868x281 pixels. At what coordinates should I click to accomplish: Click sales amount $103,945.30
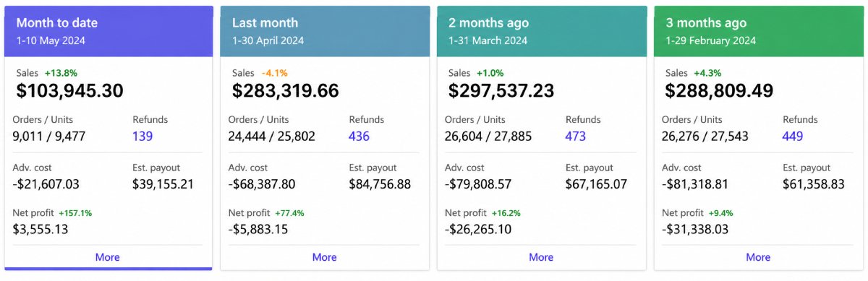[x=69, y=91]
